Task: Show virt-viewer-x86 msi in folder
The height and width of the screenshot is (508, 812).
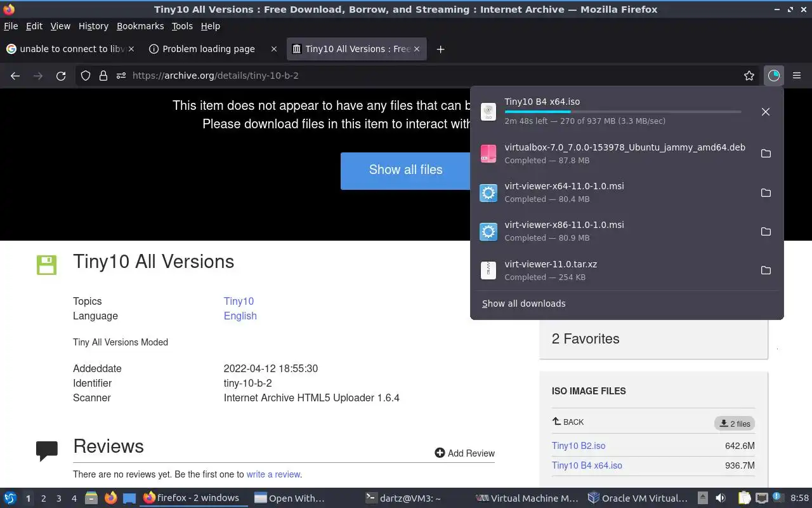Action: tap(766, 231)
